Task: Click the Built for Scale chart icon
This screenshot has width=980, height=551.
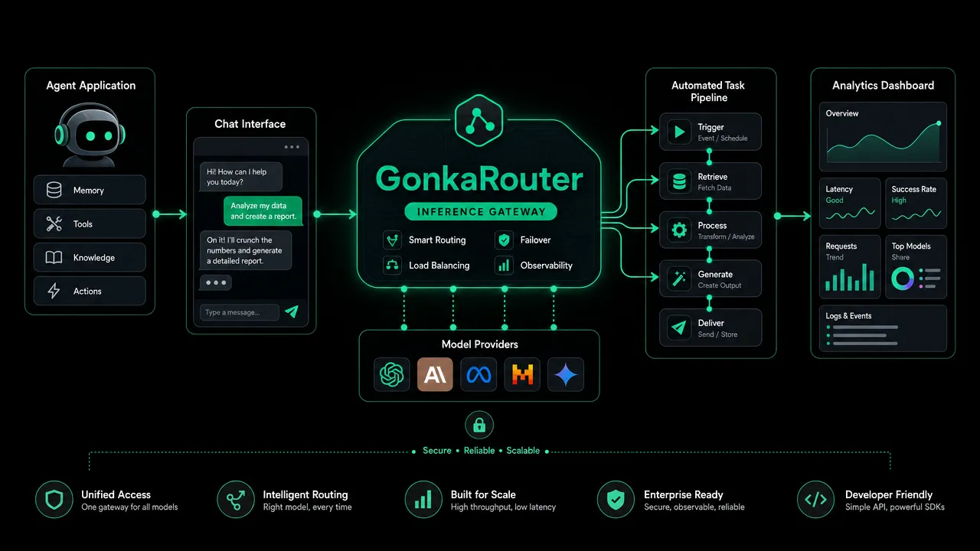Action: (x=423, y=500)
